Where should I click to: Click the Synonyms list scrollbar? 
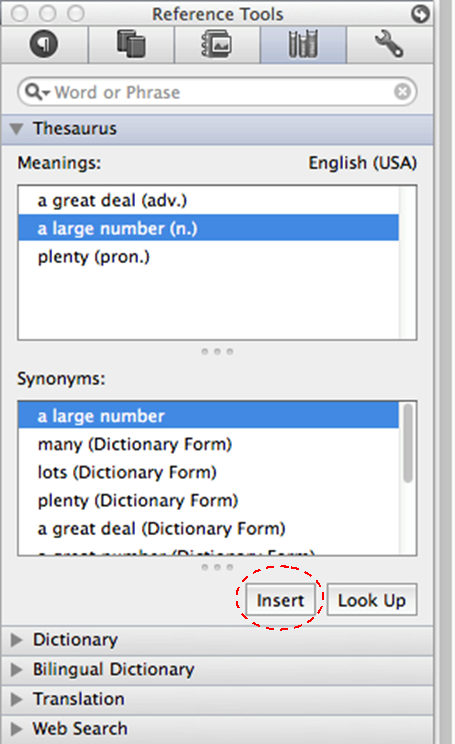pos(408,478)
